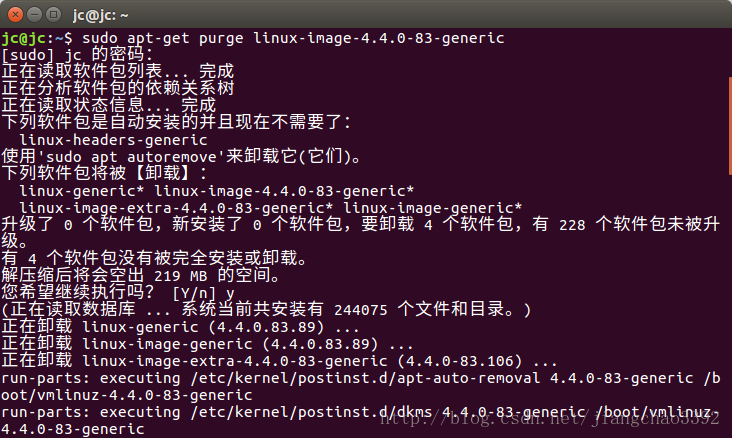Screen dimensions: 732x438
Task: Click the scrollbar track below the handle
Action: (730, 304)
